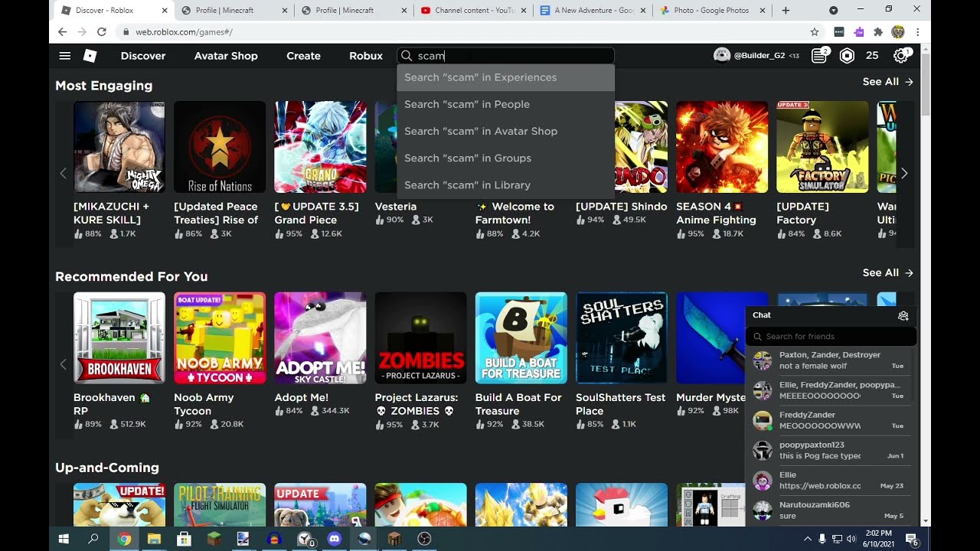Screen dimensions: 980x551
Task: Open Chrome profile dropdown arrow in tab strip
Action: 834,11
